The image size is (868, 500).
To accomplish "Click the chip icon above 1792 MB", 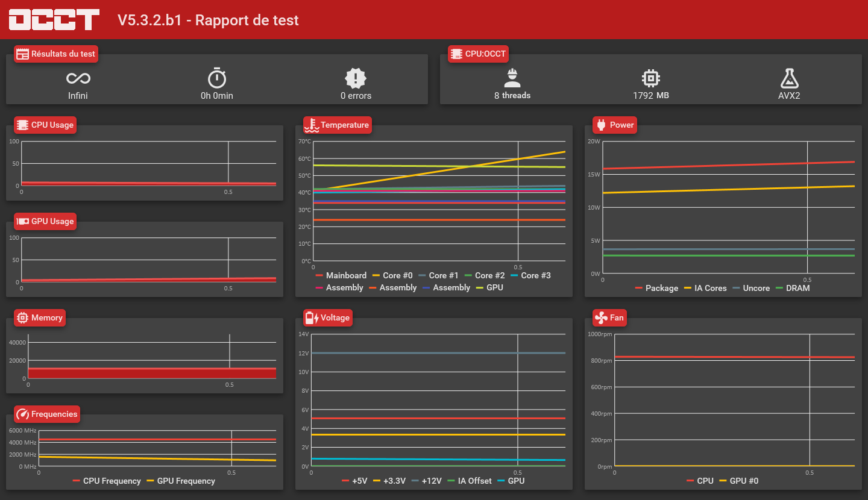I will [x=651, y=78].
